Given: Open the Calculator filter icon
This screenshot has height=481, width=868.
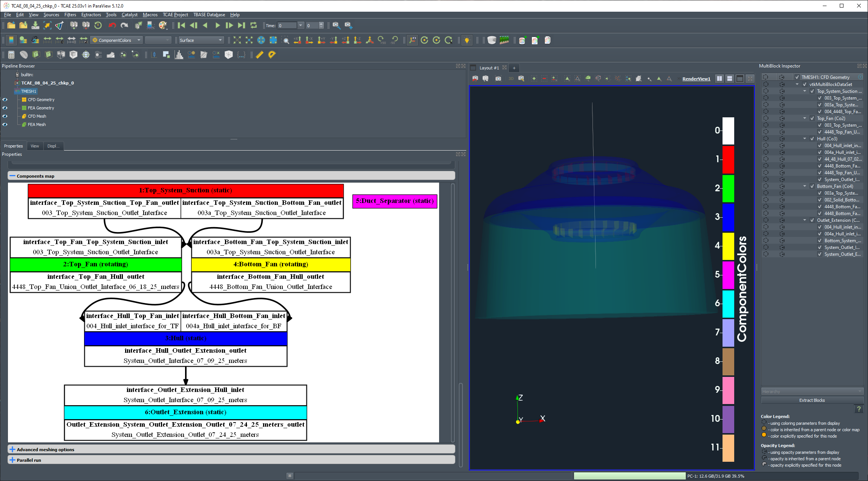Looking at the screenshot, I should tap(11, 55).
